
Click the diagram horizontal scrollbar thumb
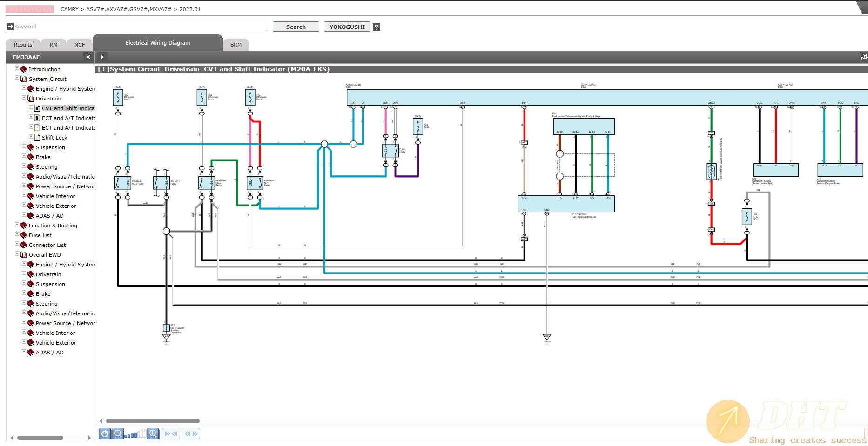click(153, 421)
